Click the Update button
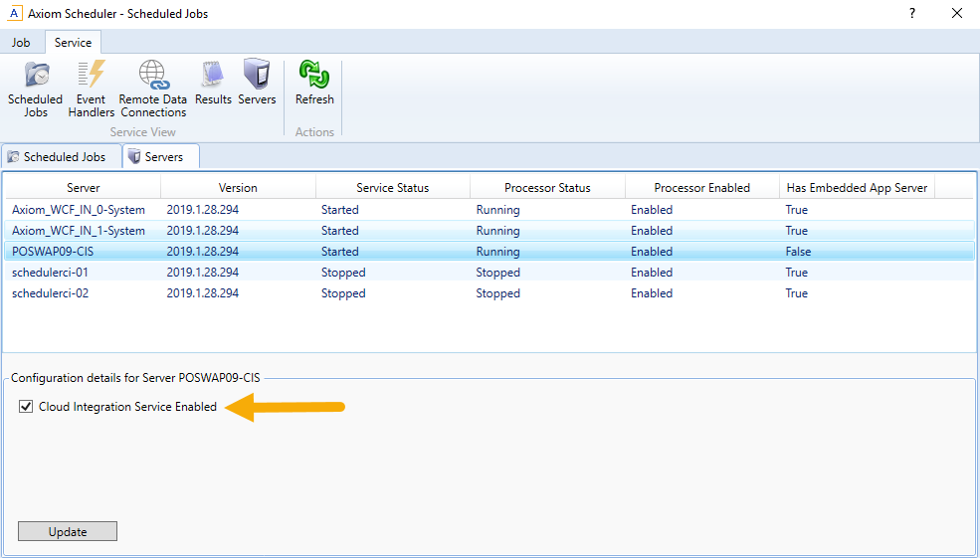This screenshot has width=980, height=558. tap(68, 532)
